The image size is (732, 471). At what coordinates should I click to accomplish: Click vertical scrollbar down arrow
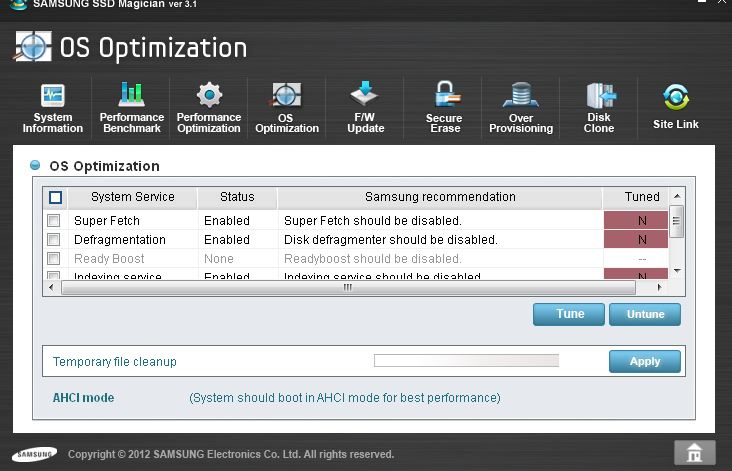click(677, 271)
